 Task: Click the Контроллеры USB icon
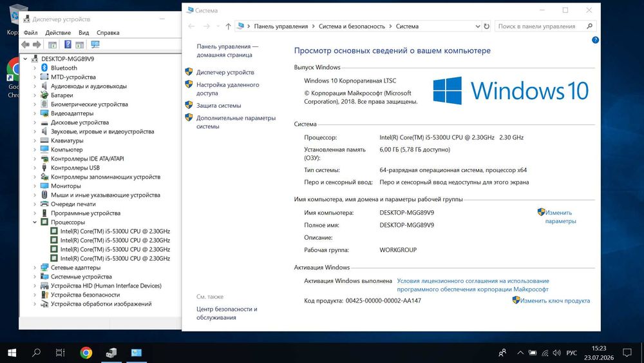tap(44, 168)
